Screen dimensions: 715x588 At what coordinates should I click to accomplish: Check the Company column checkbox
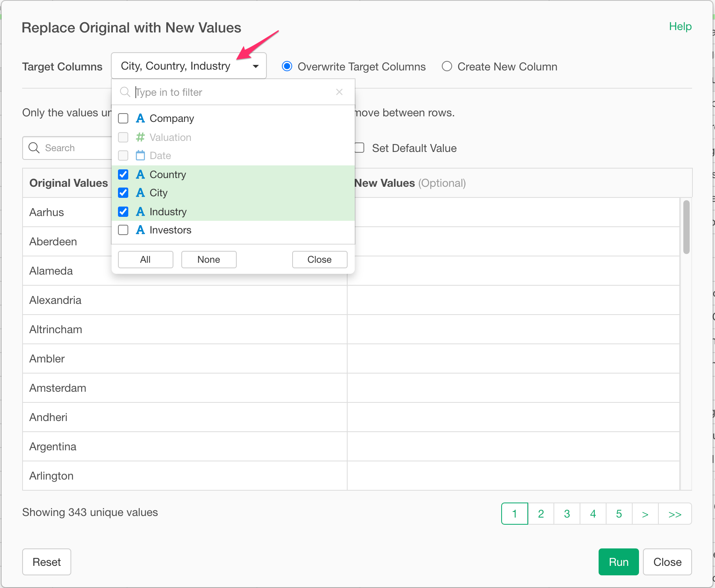[x=123, y=118]
